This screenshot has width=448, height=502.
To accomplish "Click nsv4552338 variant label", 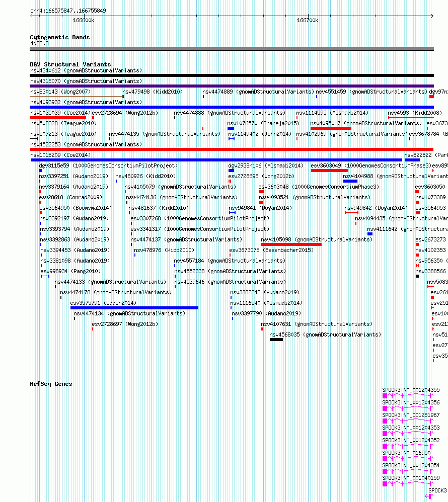I will coord(230,271).
